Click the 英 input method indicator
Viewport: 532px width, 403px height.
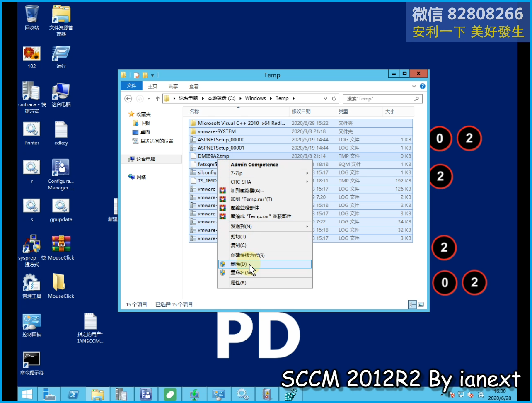click(x=481, y=394)
